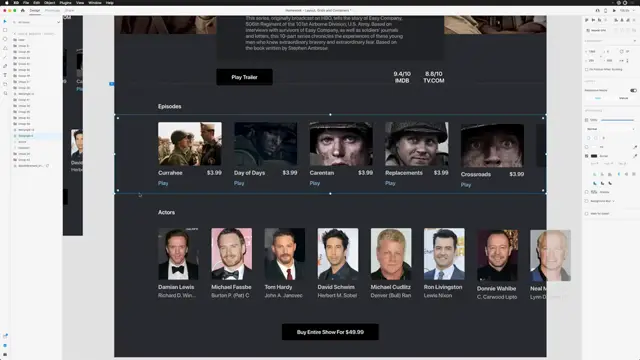This screenshot has width=640, height=360.
Task: Select different radius per corner icon
Action: coord(596,138)
